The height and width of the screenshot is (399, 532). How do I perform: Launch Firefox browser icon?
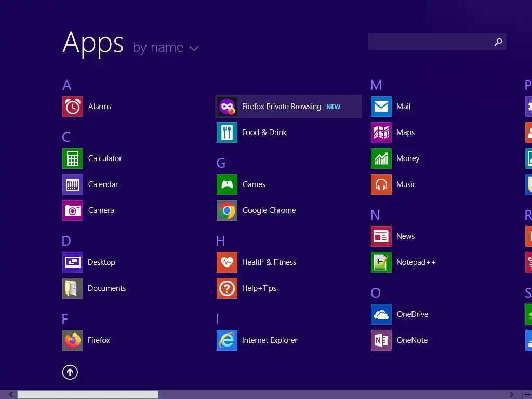click(73, 340)
